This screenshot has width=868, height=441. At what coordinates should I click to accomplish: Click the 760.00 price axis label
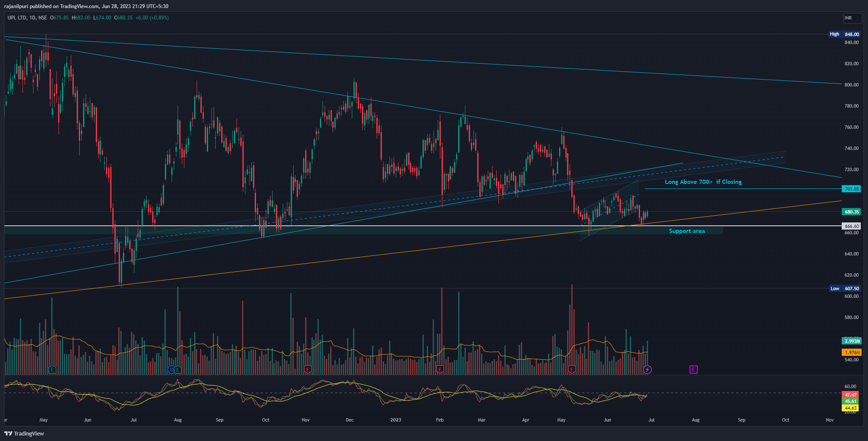(851, 127)
